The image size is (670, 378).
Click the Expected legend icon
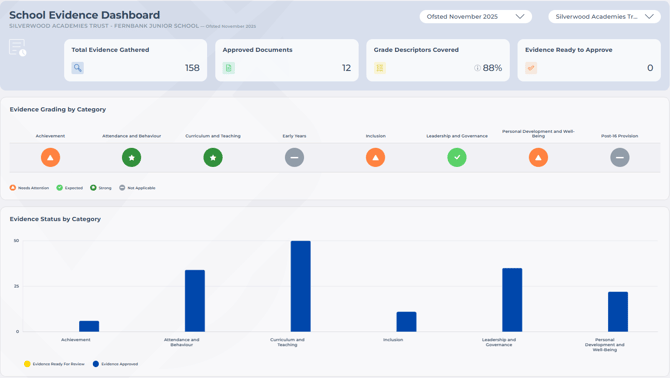tap(59, 188)
